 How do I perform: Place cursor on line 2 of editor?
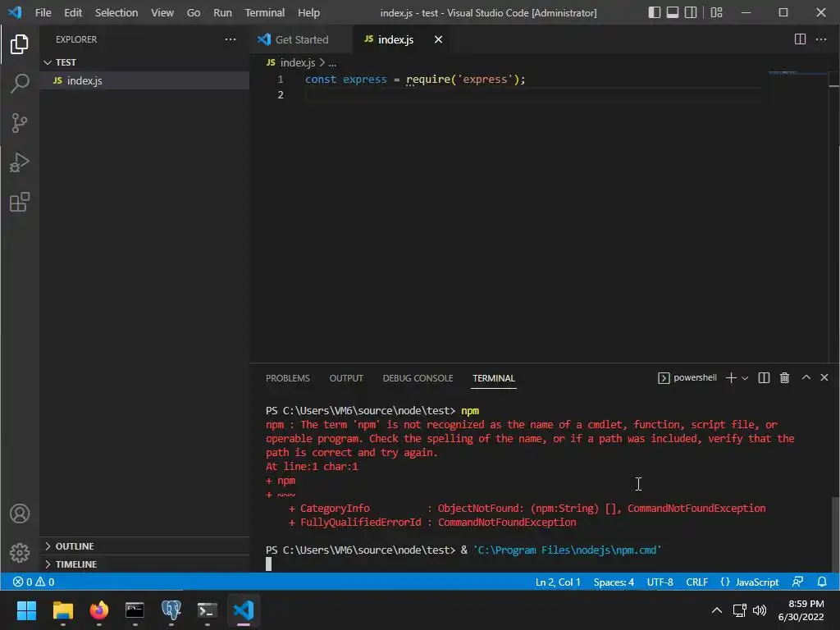tap(533, 95)
